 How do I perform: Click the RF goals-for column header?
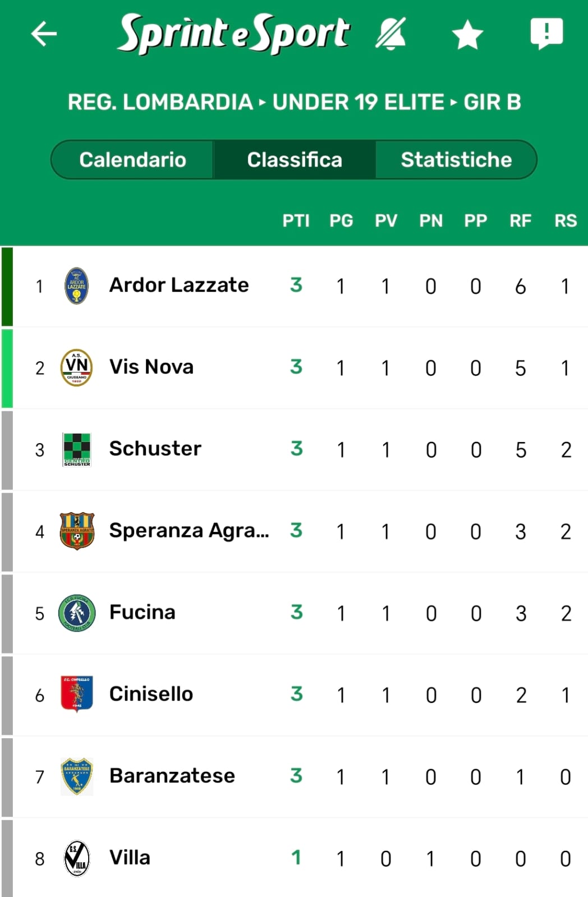coord(520,220)
